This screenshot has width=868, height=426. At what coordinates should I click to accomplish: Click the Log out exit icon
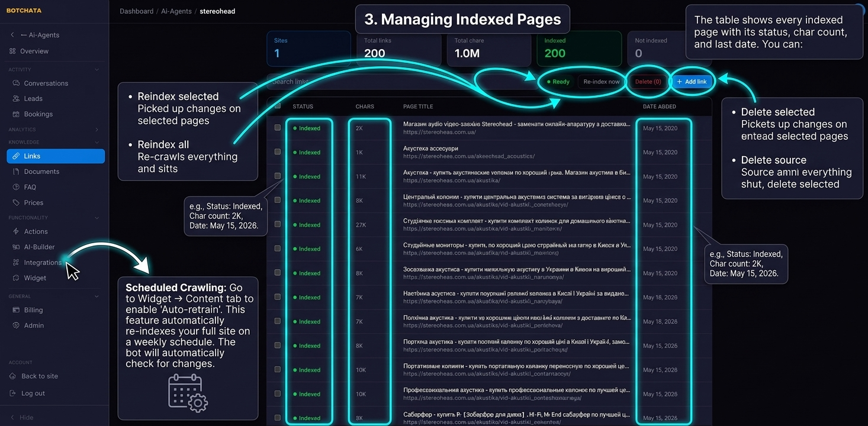pos(13,393)
